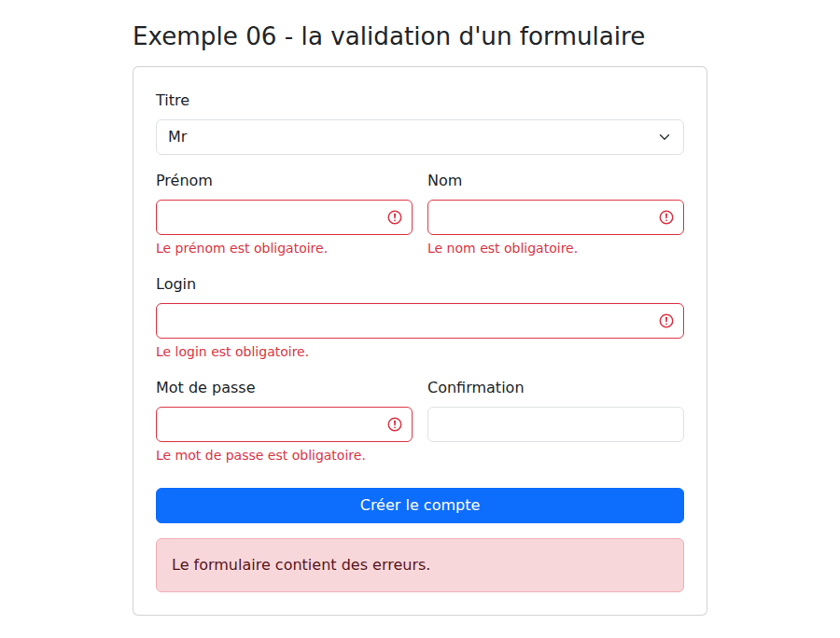Click the error icon in Mot de passe field

click(395, 424)
